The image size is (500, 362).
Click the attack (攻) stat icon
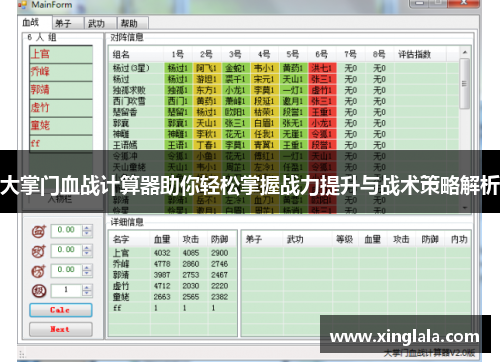38,251
